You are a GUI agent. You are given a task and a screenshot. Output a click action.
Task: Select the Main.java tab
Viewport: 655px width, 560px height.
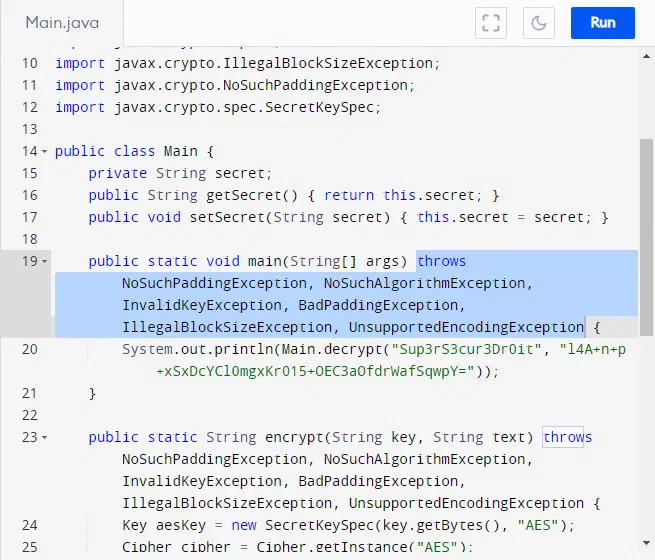click(62, 23)
